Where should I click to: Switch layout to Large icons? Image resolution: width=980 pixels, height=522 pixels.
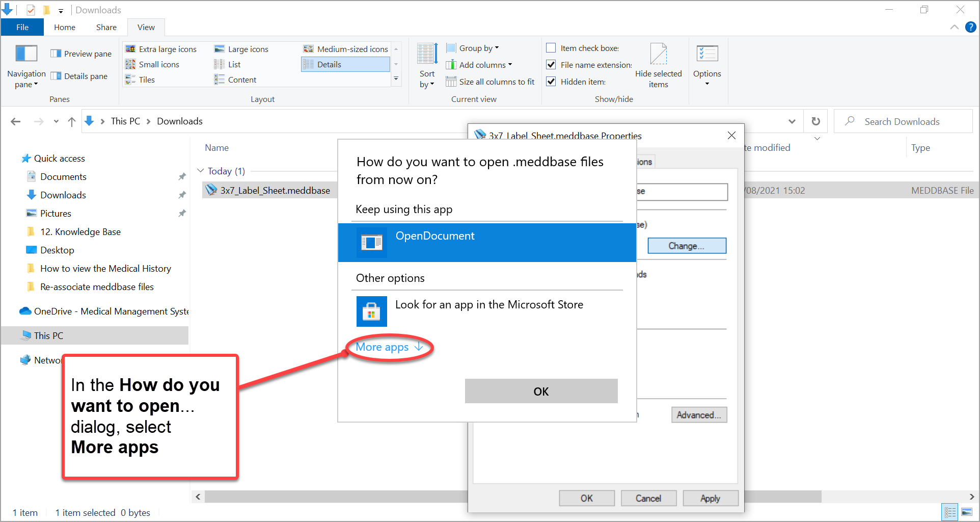click(x=241, y=49)
